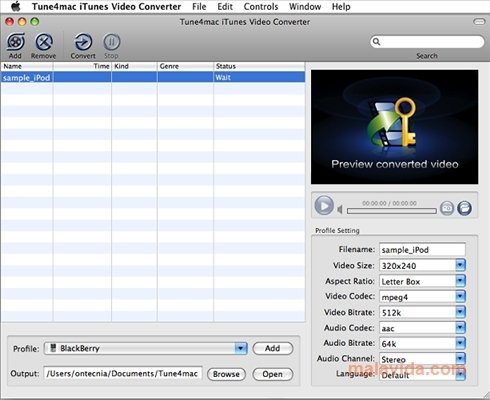Open the Apple menu
This screenshot has height=400, width=490.
click(x=16, y=6)
